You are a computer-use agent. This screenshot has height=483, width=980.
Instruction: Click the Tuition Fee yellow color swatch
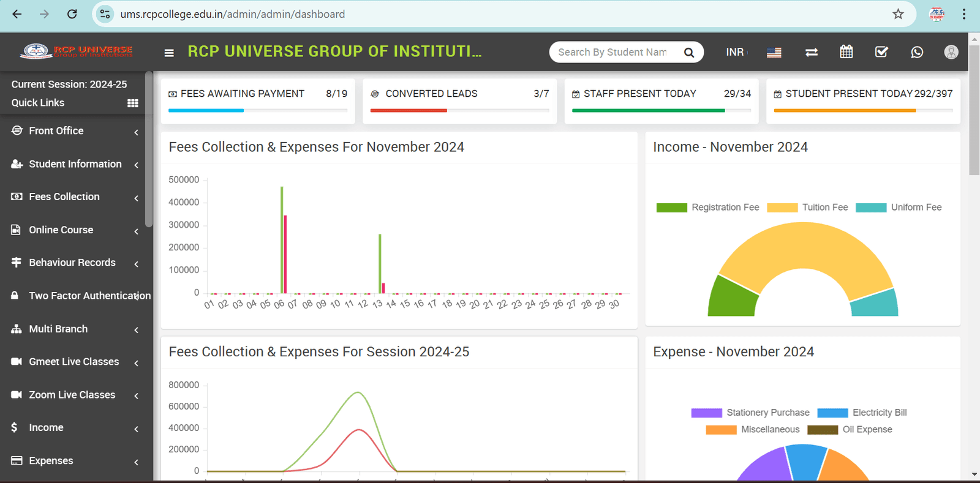(x=782, y=208)
